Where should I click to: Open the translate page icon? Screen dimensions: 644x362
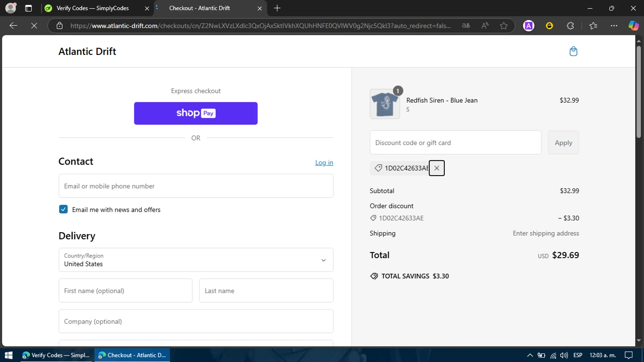click(x=466, y=26)
